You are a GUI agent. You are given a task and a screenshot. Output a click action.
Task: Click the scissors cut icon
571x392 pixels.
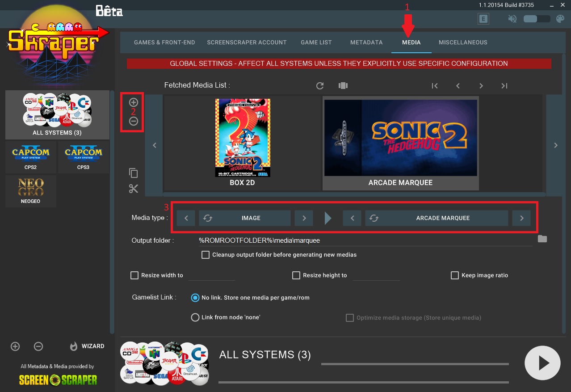pyautogui.click(x=134, y=189)
